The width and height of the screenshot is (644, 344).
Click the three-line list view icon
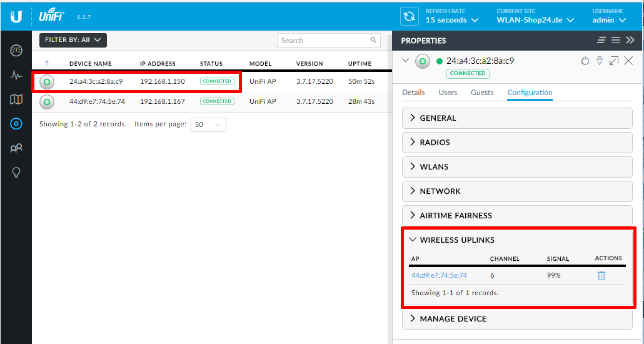[x=616, y=40]
